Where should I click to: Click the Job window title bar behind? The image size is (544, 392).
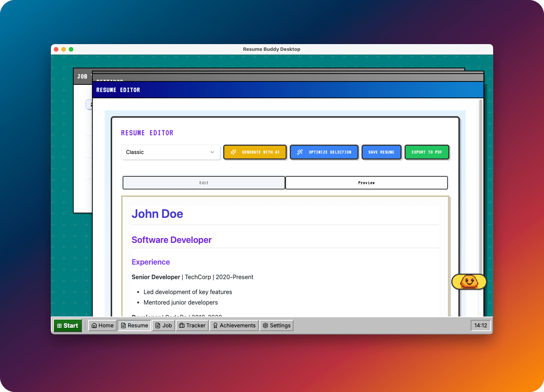[x=82, y=76]
